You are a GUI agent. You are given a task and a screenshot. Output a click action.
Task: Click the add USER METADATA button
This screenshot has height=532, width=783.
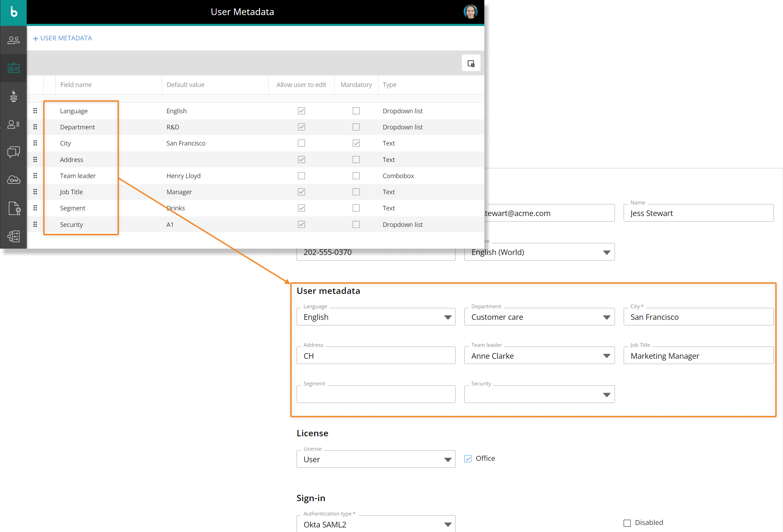click(x=62, y=38)
